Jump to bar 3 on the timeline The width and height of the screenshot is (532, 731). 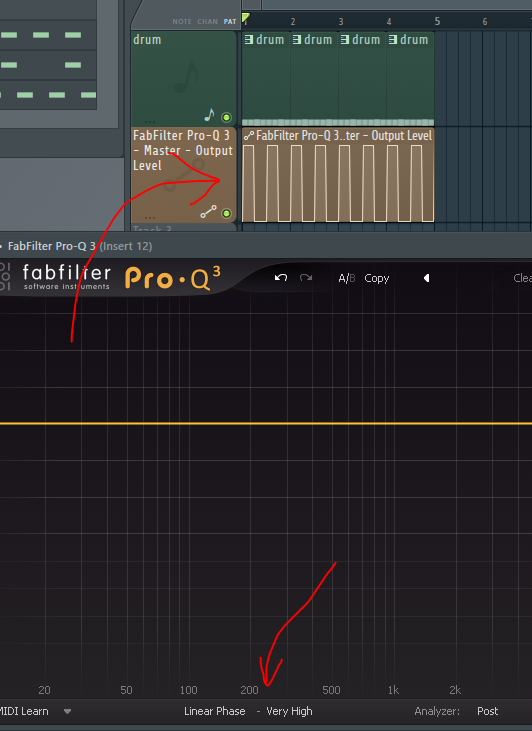pyautogui.click(x=341, y=21)
